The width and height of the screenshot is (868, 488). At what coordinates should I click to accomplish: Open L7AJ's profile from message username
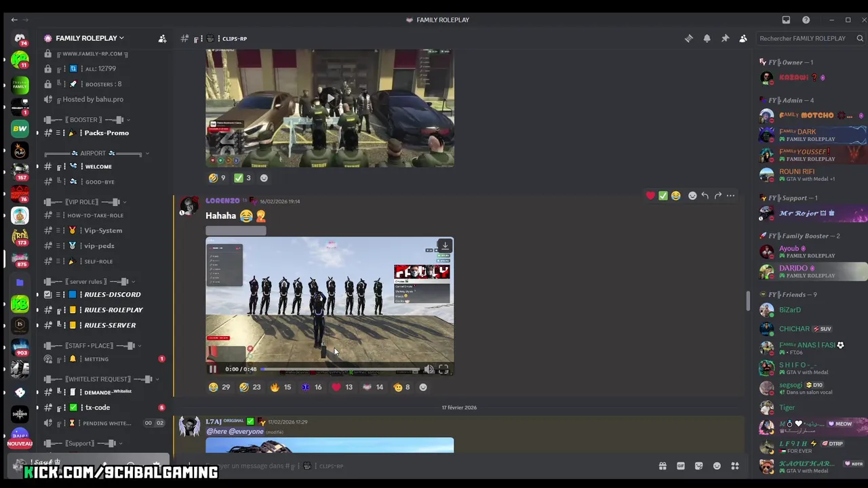(214, 422)
